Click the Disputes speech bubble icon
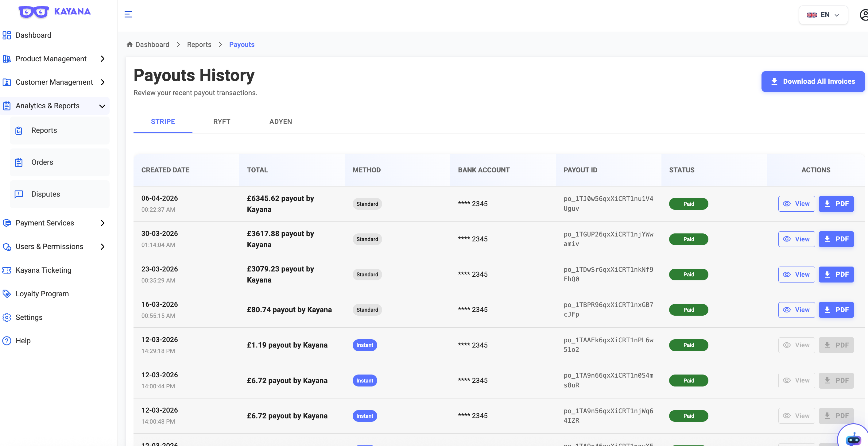This screenshot has height=446, width=868. (x=19, y=194)
